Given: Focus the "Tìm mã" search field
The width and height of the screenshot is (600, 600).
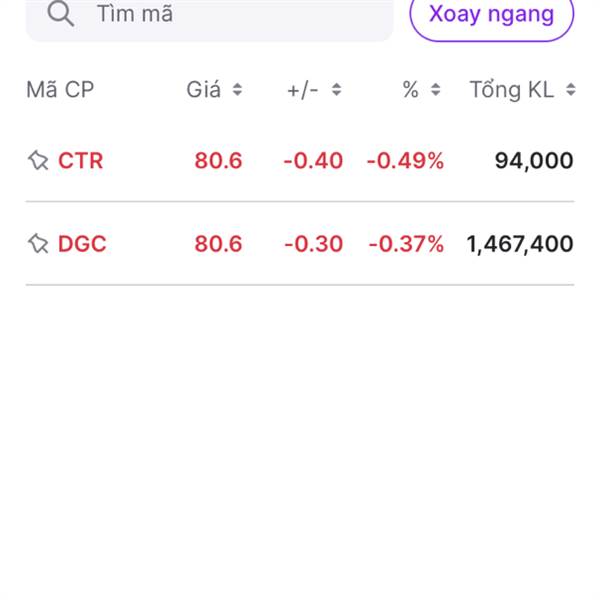Looking at the screenshot, I should [x=220, y=14].
